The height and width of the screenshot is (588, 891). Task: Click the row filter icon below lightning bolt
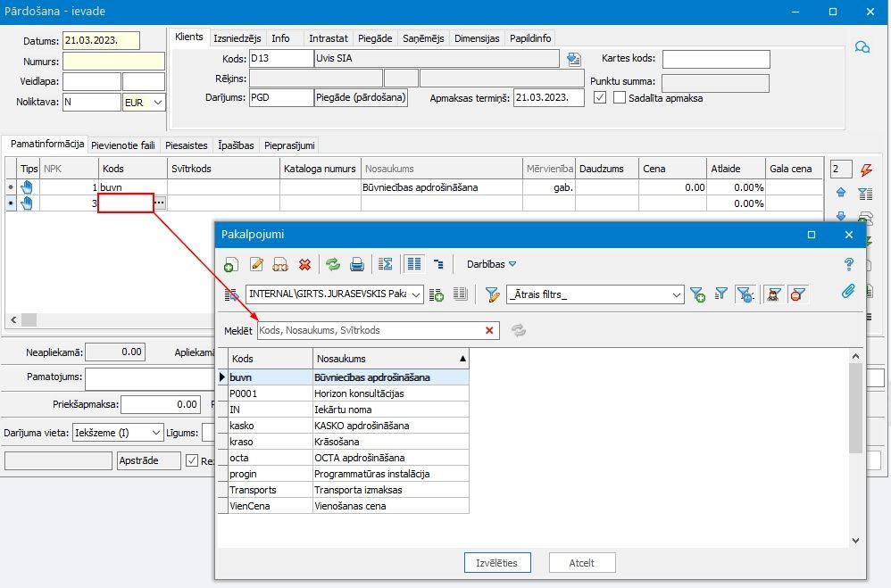coord(865,194)
